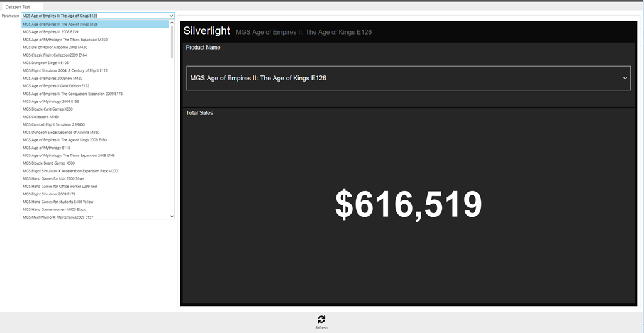Viewport: 644px width, 333px height.
Task: Click the Refresh icon at the bottom
Action: [x=321, y=319]
